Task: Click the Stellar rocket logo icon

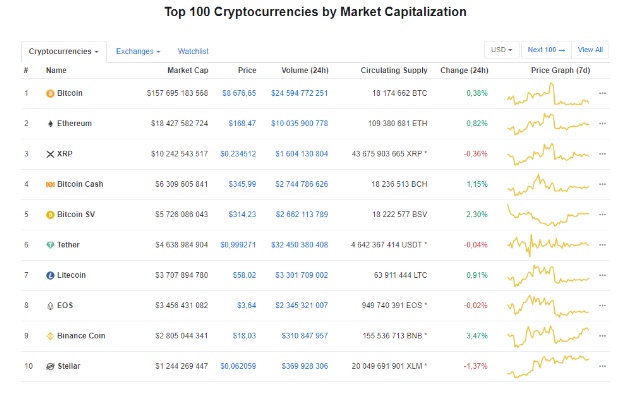Action: click(x=50, y=366)
